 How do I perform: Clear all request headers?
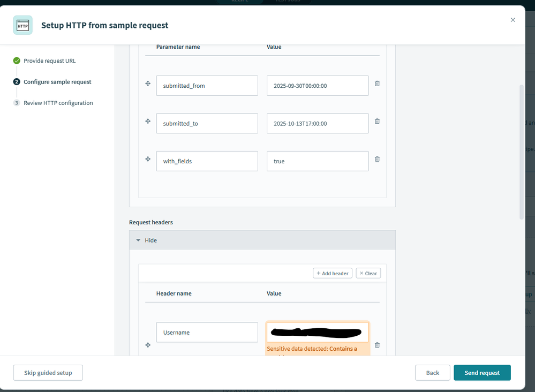tap(368, 273)
